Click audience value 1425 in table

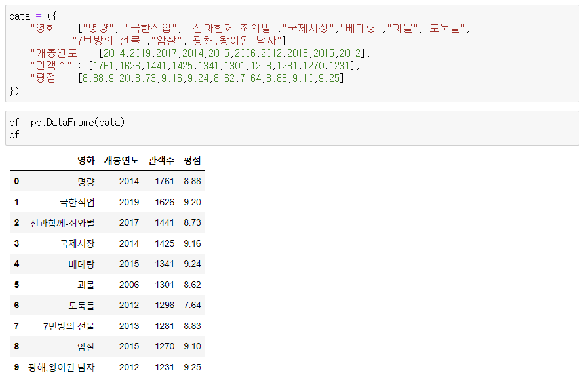[165, 243]
